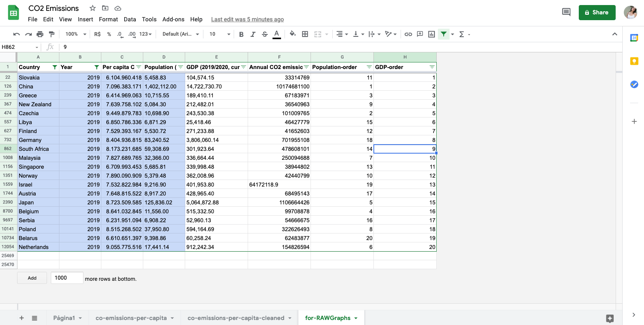Open the text color picker
The width and height of the screenshot is (644, 325).
click(x=276, y=34)
